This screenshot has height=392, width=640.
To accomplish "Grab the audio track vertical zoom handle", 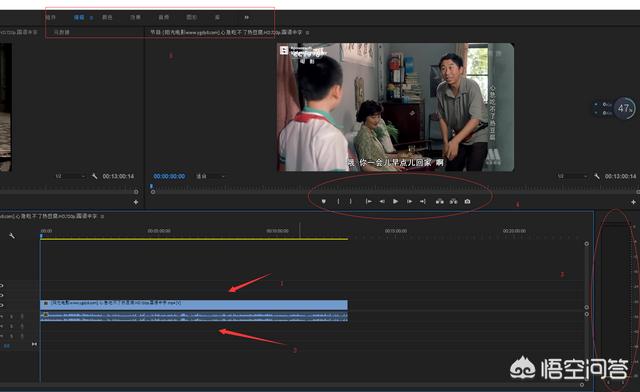I will pyautogui.click(x=587, y=314).
